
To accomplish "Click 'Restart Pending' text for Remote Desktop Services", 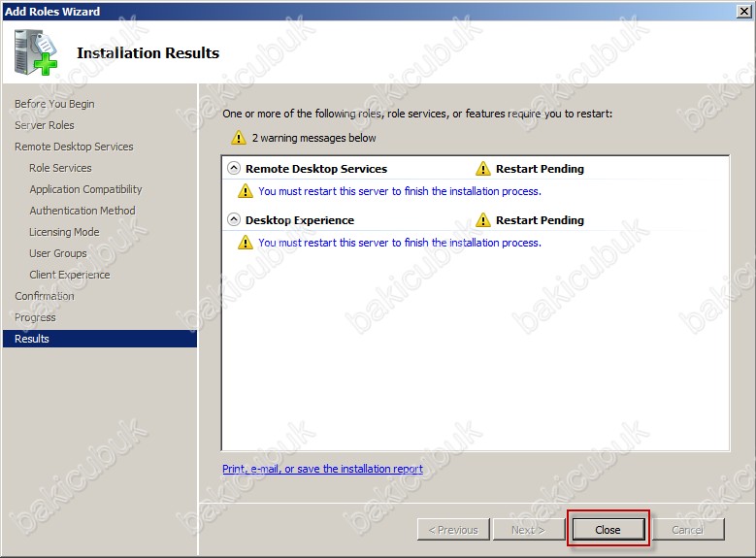I will click(540, 169).
